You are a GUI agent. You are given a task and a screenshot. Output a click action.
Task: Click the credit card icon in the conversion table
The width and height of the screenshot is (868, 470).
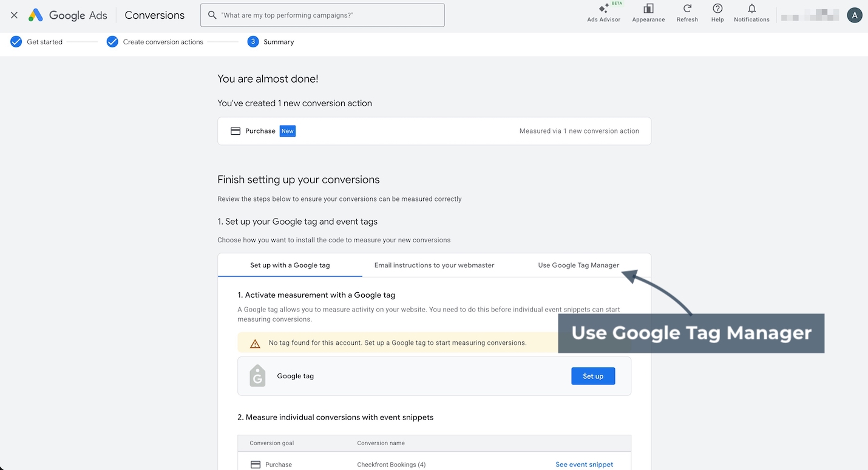pos(256,465)
